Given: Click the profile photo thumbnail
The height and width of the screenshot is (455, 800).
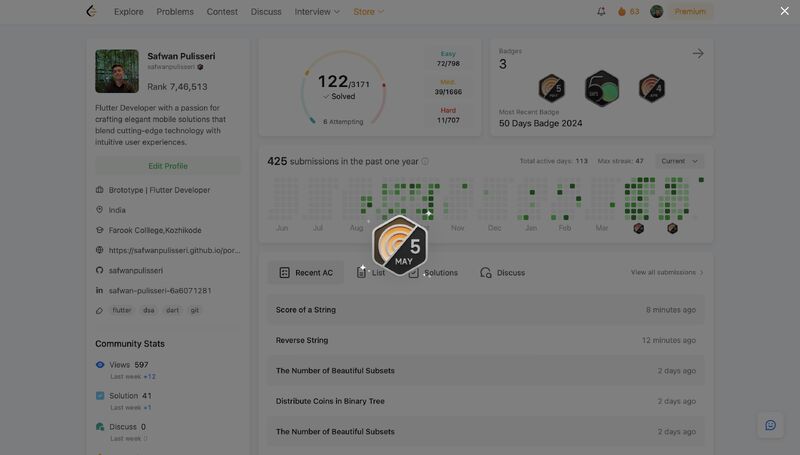Looking at the screenshot, I should (x=117, y=71).
